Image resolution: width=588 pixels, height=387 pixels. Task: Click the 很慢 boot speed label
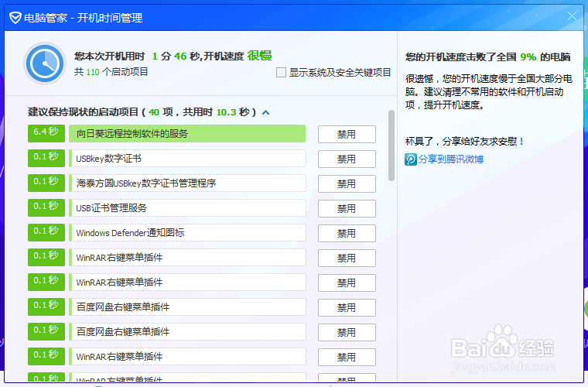259,56
